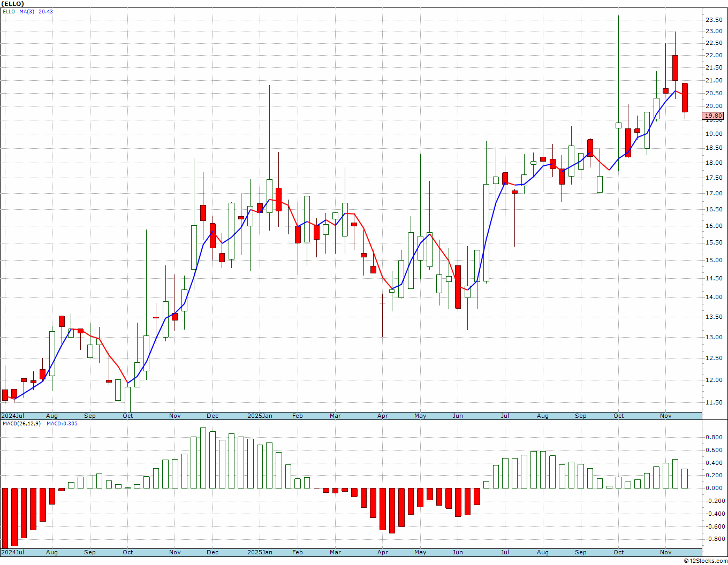Click Oct 2024 on price chart axis
The width and height of the screenshot is (728, 565).
click(x=128, y=416)
